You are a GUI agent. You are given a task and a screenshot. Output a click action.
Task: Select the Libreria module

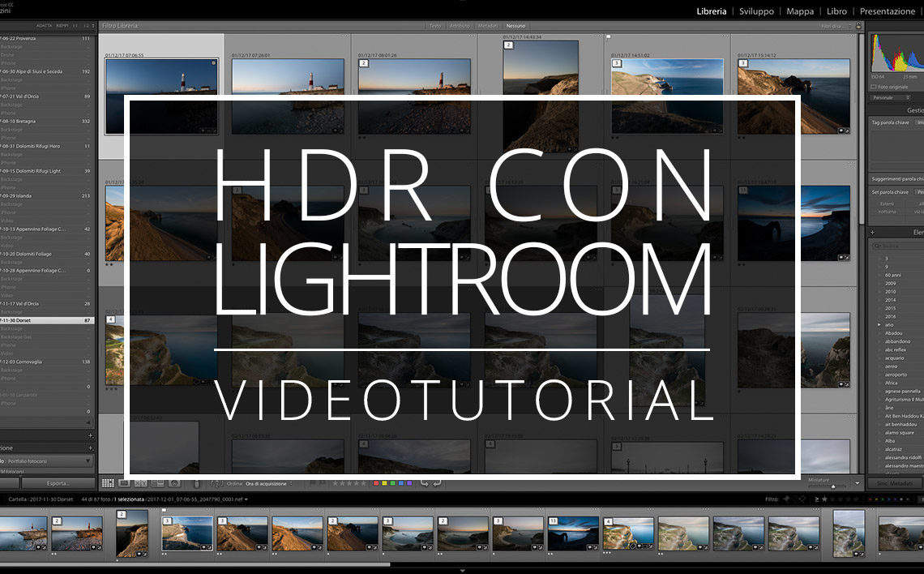point(712,11)
